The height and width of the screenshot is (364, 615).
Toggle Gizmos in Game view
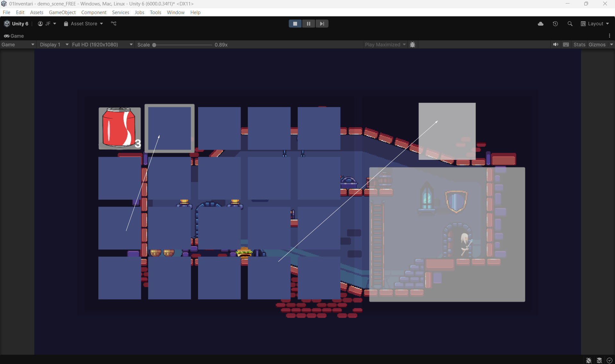click(597, 45)
